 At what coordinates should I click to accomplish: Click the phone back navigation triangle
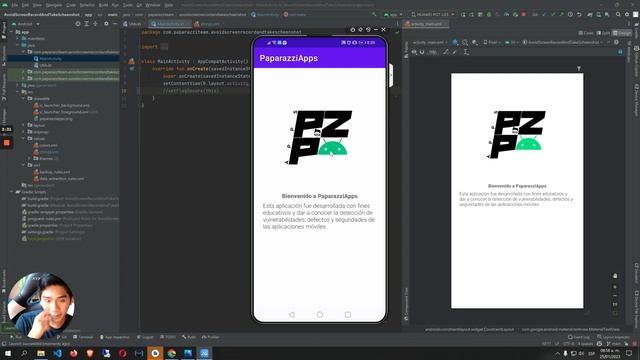[291, 315]
